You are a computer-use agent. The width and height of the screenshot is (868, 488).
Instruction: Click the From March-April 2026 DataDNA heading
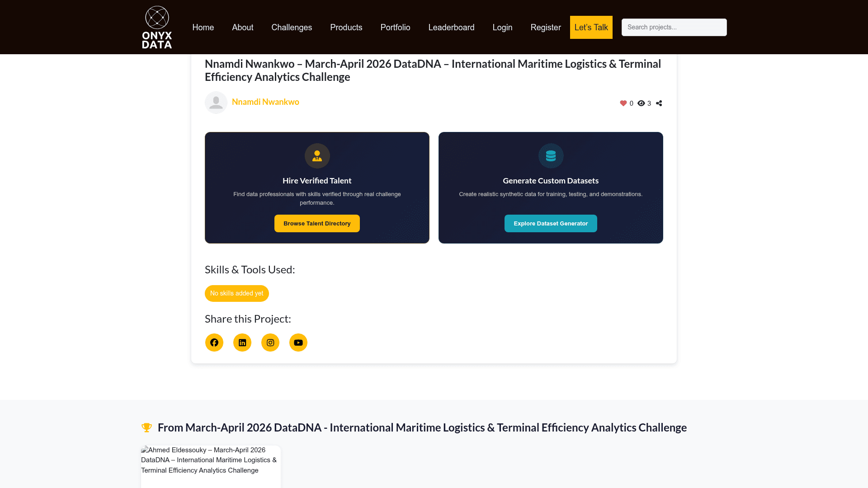(x=422, y=427)
